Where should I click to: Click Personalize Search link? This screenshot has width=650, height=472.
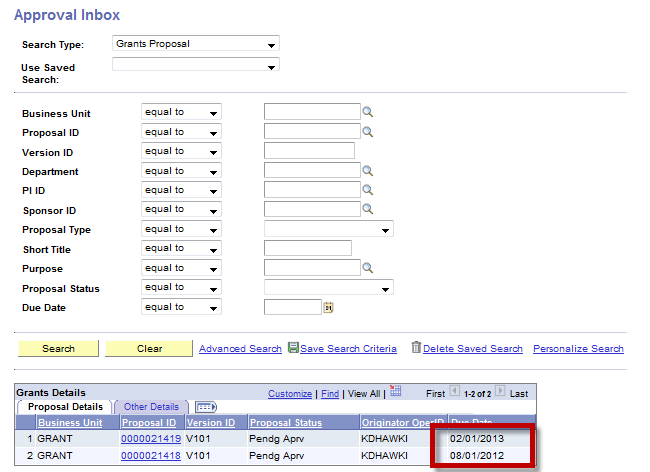pyautogui.click(x=578, y=349)
